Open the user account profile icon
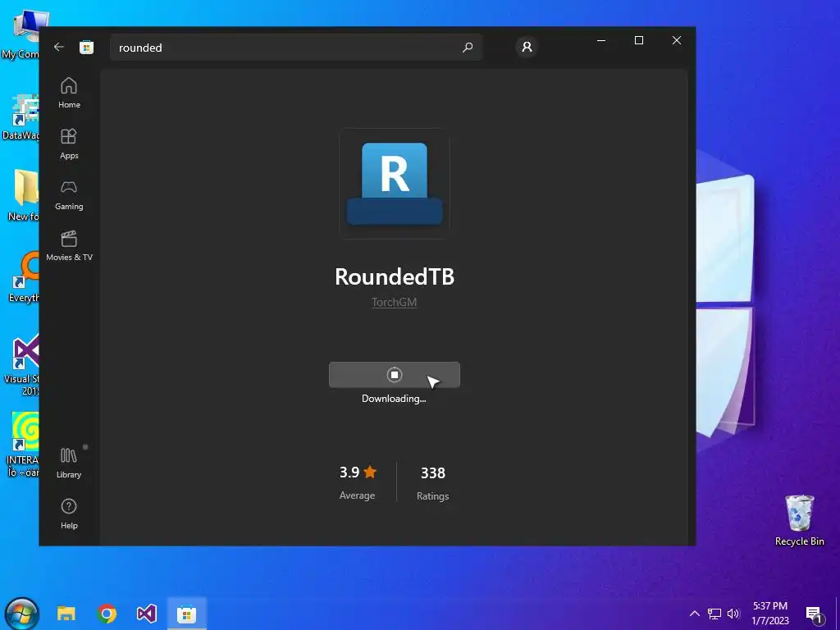Image resolution: width=840 pixels, height=630 pixels. [527, 47]
